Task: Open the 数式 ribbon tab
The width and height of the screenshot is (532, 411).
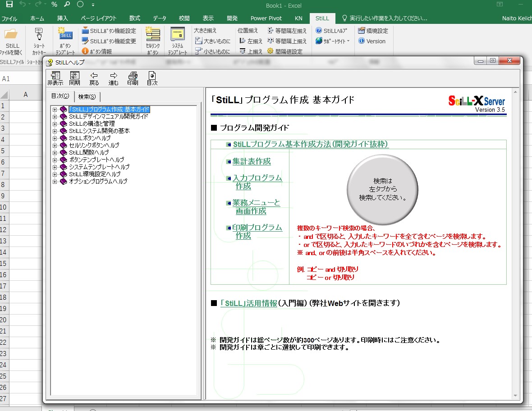Action: click(134, 18)
